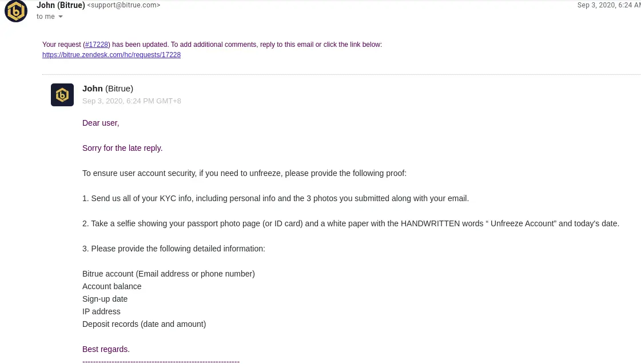641x364 pixels.
Task: Click the round Bitrue sender avatar
Action: (16, 11)
